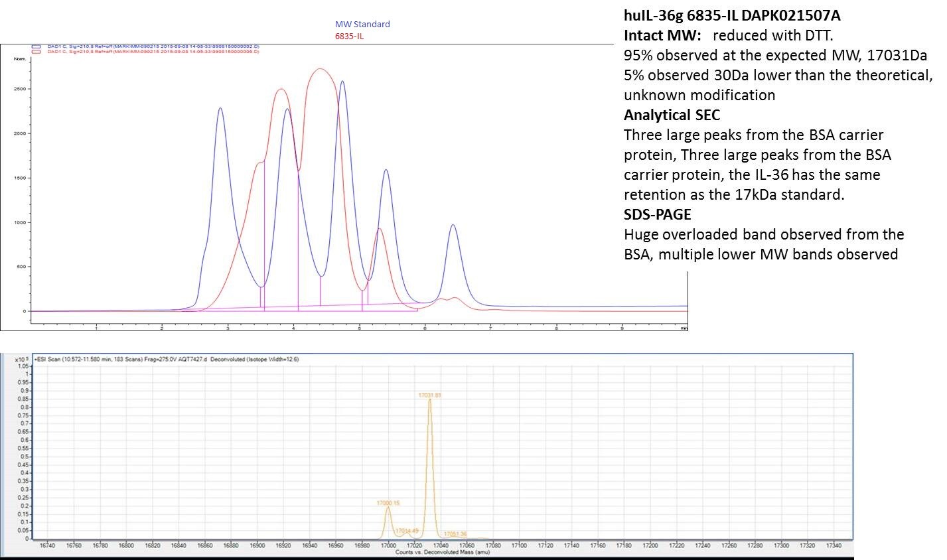The width and height of the screenshot is (947, 560).
Task: Click the blue legend box for the DAD1 C signal
Action: (x=36, y=46)
